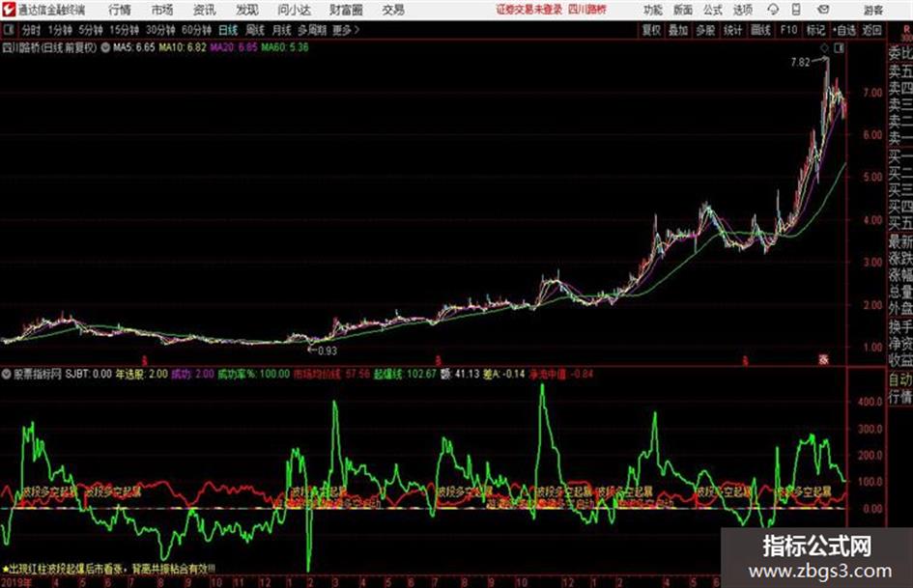Image resolution: width=913 pixels, height=588 pixels.
Task: Expand the 更多 periods list
Action: pyautogui.click(x=346, y=30)
